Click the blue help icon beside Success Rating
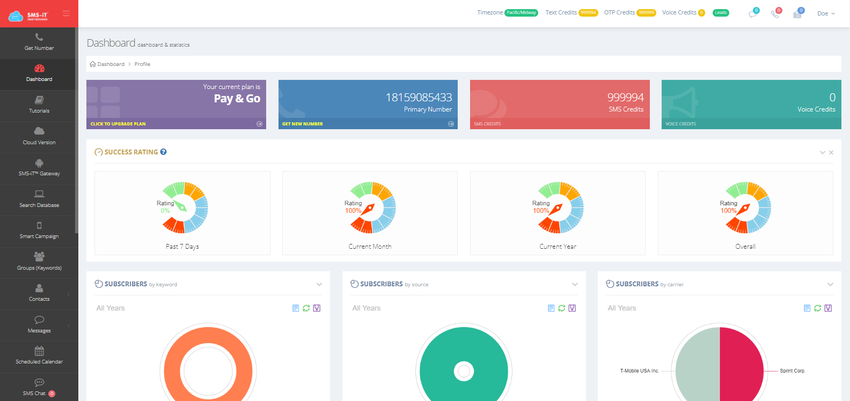850x401 pixels. tap(163, 152)
